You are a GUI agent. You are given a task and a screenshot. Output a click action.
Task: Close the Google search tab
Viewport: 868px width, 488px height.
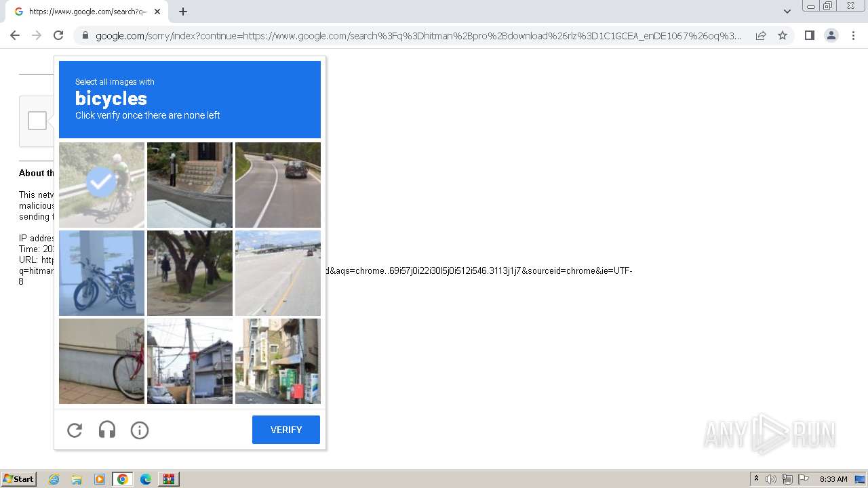157,12
